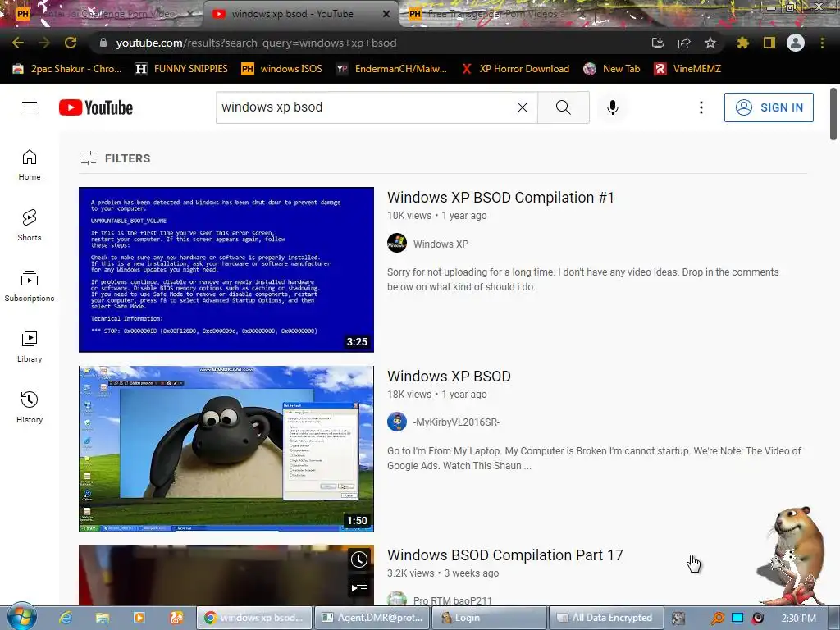Click the share page icon in address bar

(x=684, y=43)
